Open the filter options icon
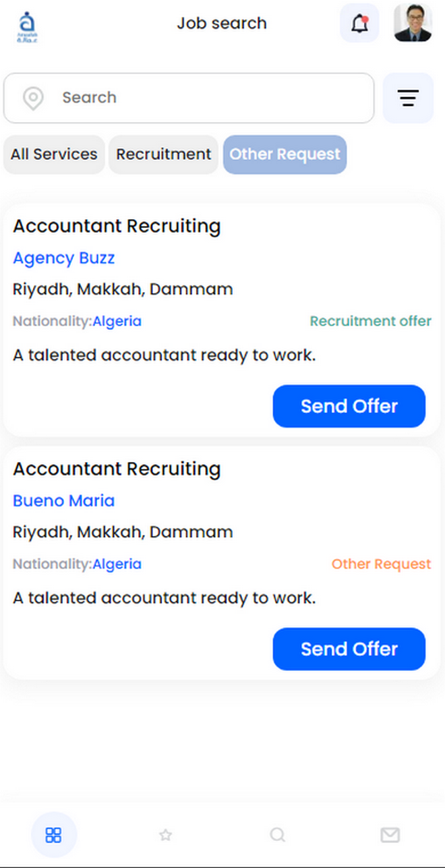Viewport: 445px width, 868px height. pos(408,98)
